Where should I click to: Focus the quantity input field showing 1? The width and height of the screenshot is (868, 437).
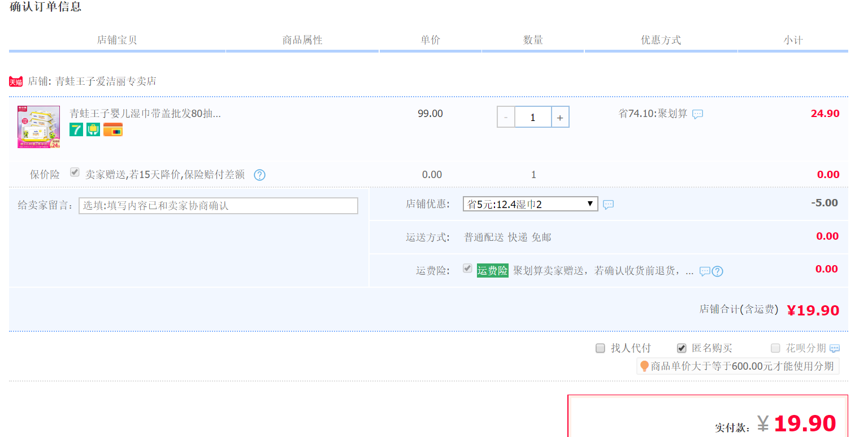[533, 118]
